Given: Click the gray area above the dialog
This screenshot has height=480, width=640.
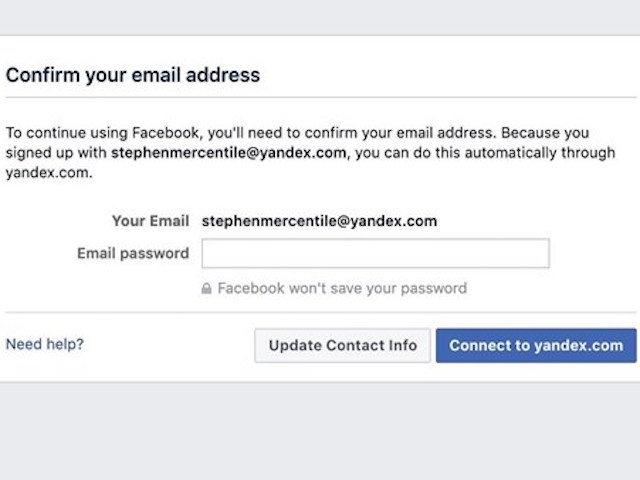Looking at the screenshot, I should tap(320, 15).
